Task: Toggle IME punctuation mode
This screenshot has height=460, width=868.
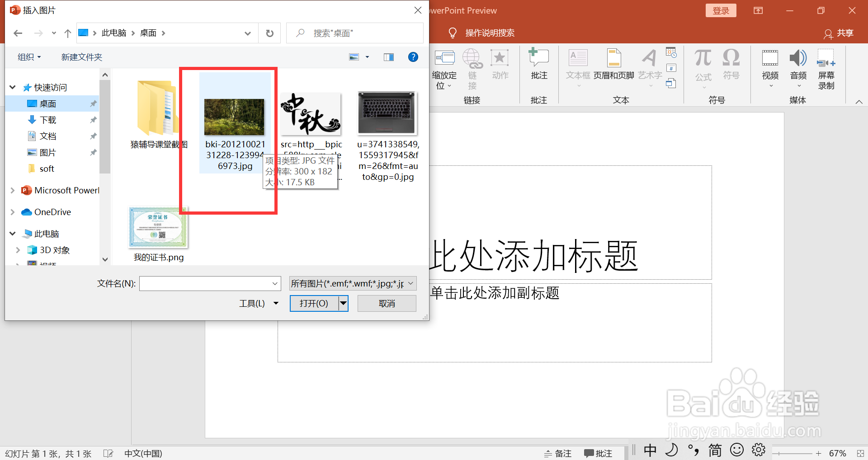Action: tap(693, 450)
